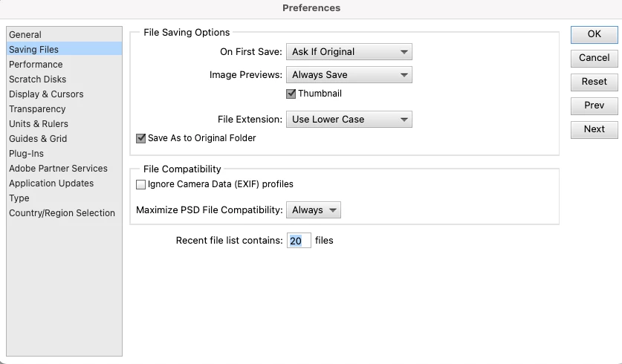622x364 pixels.
Task: Open Scratch Disks preferences
Action: [37, 79]
